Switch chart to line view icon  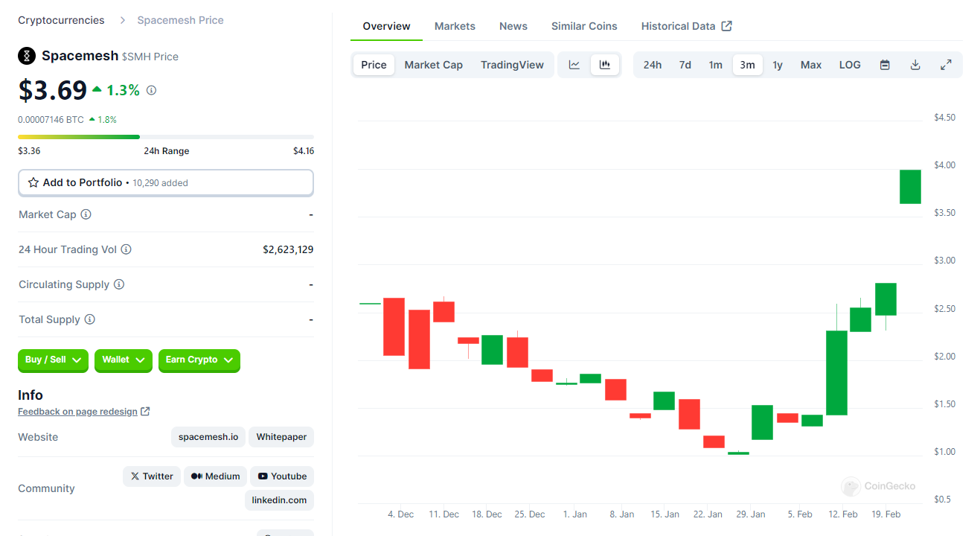coord(574,65)
